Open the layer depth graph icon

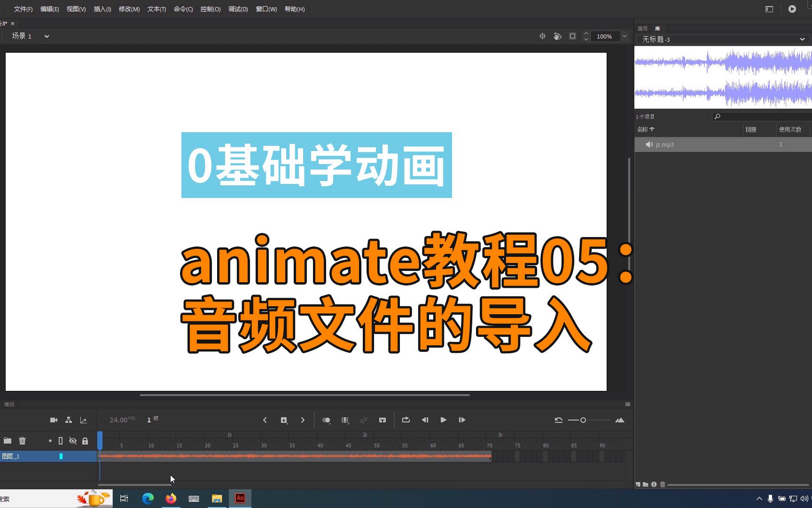coord(84,420)
